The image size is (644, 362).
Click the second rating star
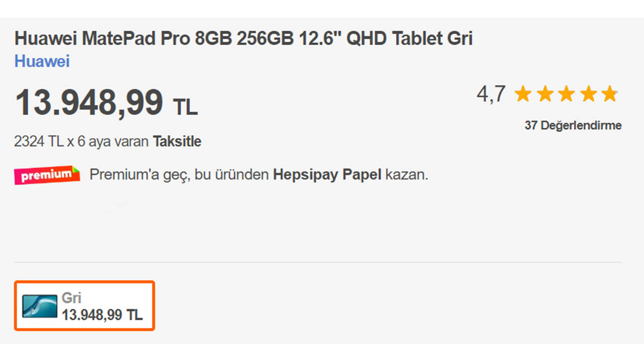(x=545, y=94)
